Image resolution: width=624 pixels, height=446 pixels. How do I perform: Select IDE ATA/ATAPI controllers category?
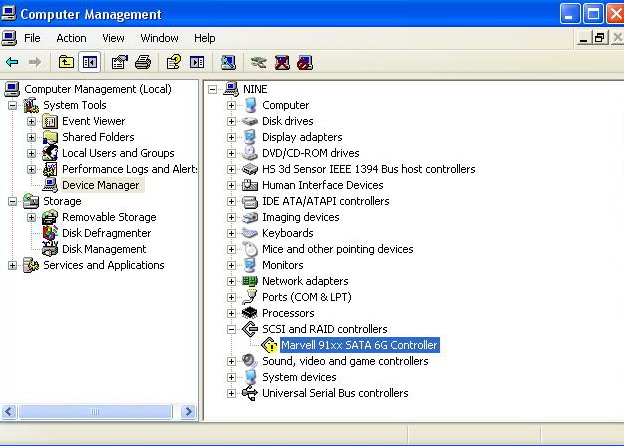click(326, 201)
